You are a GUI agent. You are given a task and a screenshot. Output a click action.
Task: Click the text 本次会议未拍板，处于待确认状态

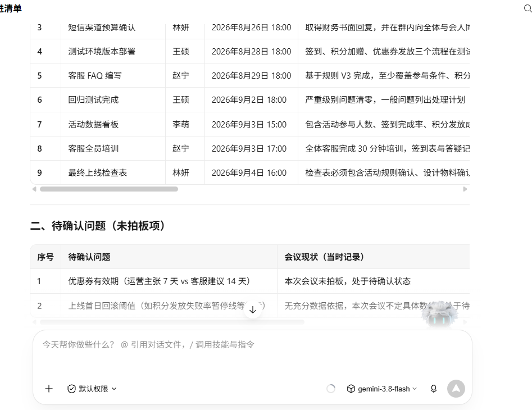pyautogui.click(x=347, y=281)
